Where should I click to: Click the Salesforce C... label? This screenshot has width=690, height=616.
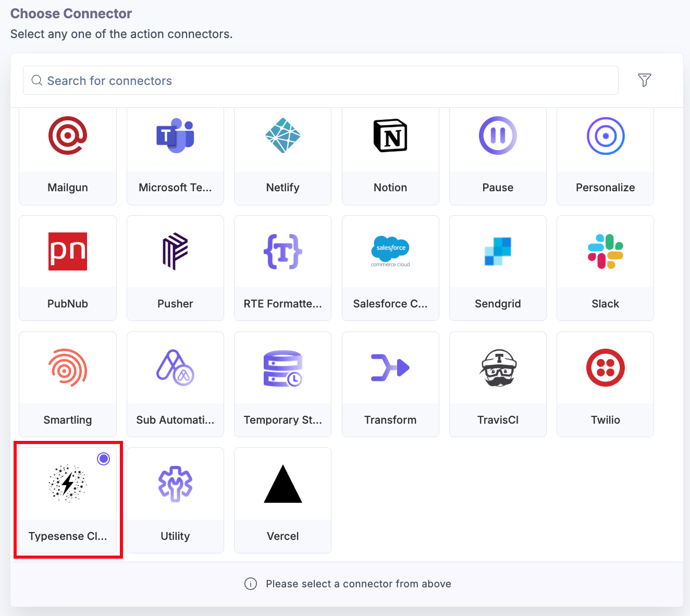click(390, 304)
